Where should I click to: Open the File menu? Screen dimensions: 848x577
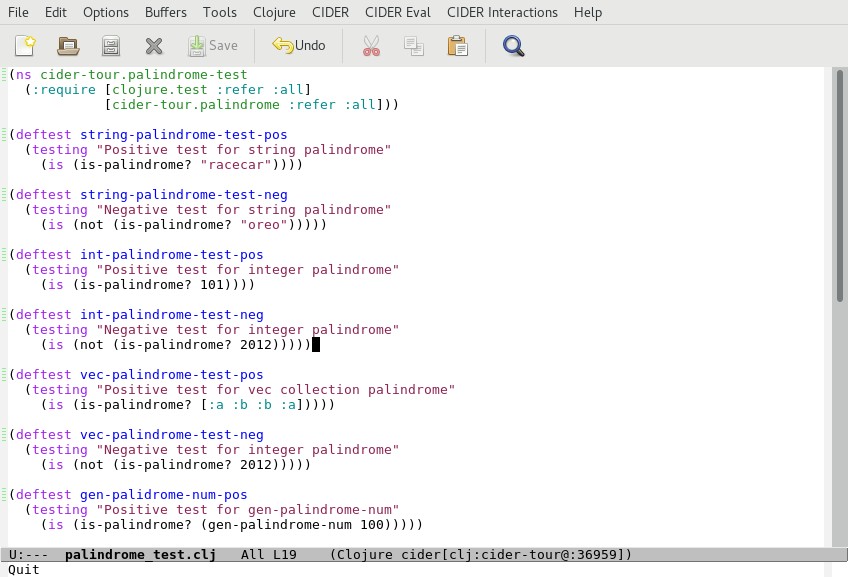(18, 12)
